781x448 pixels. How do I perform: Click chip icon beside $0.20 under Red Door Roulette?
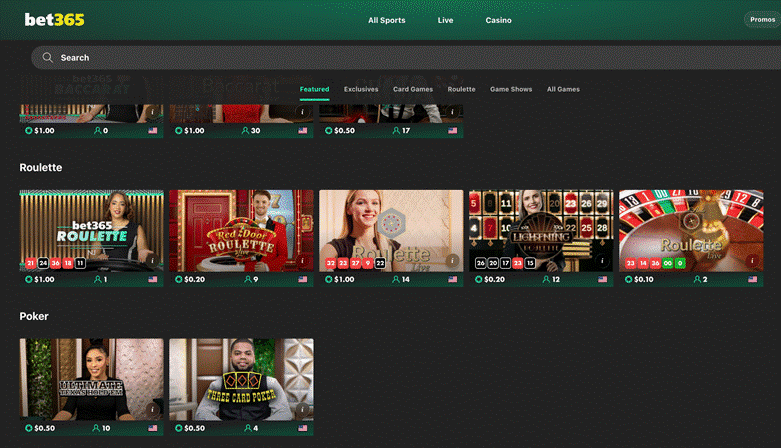(x=178, y=280)
